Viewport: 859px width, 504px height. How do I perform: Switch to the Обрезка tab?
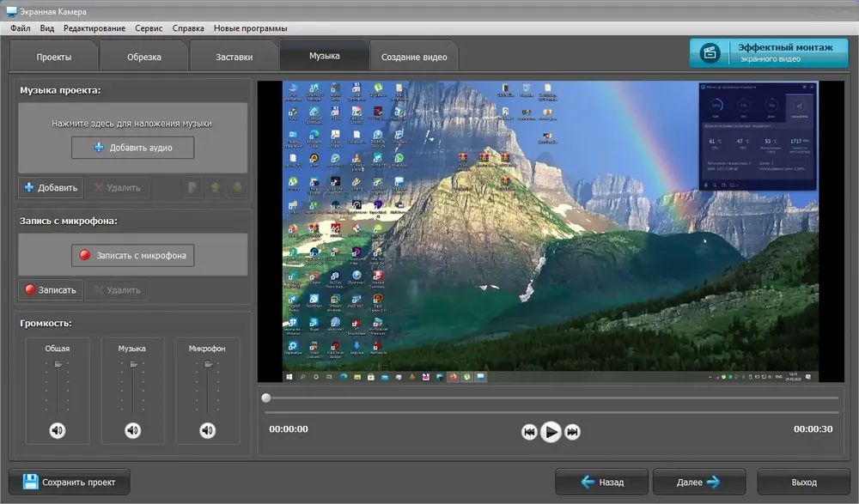(144, 57)
